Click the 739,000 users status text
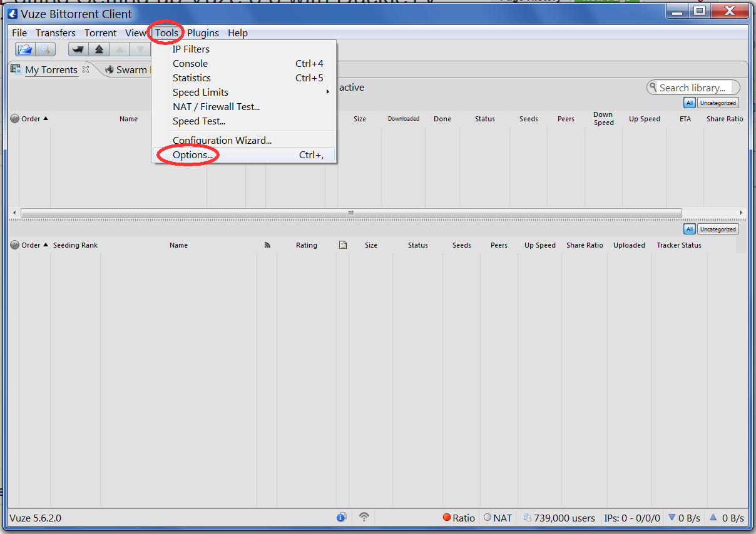 [564, 518]
